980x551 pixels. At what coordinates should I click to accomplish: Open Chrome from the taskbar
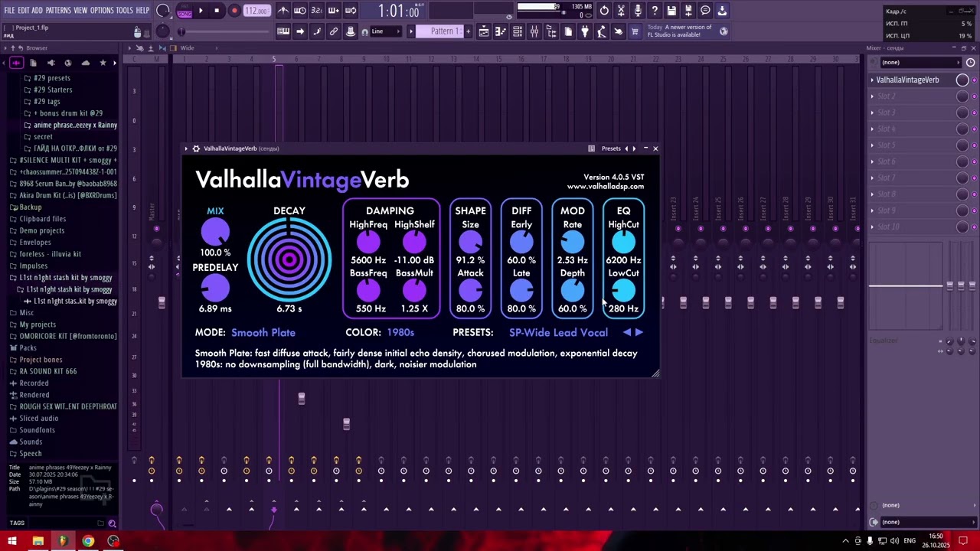88,541
